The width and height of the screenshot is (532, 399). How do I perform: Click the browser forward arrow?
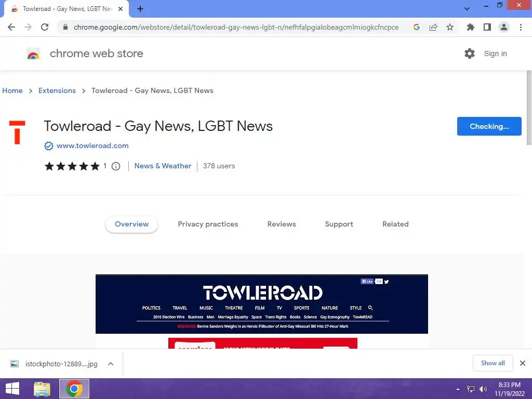(28, 27)
